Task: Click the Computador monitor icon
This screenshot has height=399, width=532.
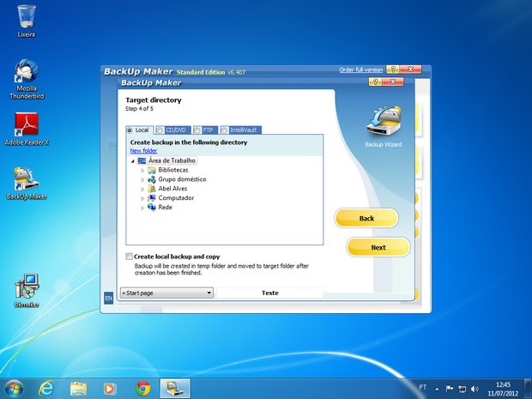Action: (x=152, y=198)
